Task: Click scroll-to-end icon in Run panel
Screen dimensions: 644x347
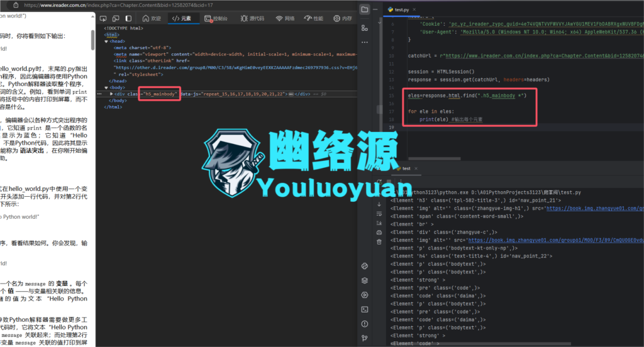Action: coord(379,223)
